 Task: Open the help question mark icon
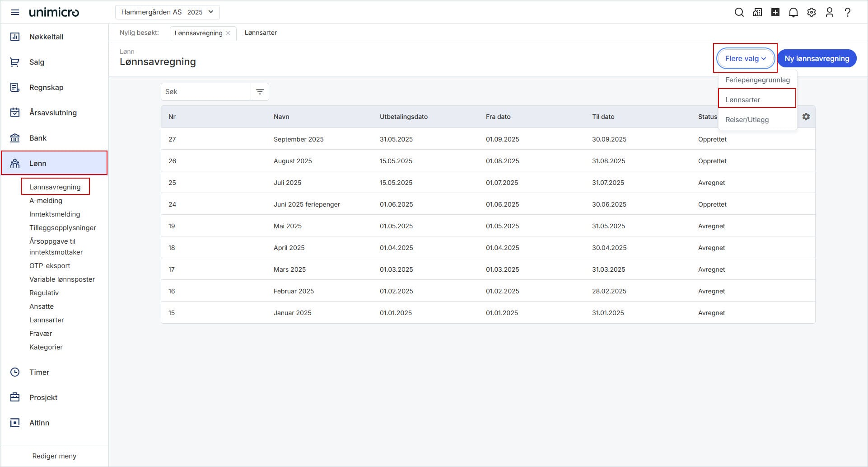click(x=848, y=12)
